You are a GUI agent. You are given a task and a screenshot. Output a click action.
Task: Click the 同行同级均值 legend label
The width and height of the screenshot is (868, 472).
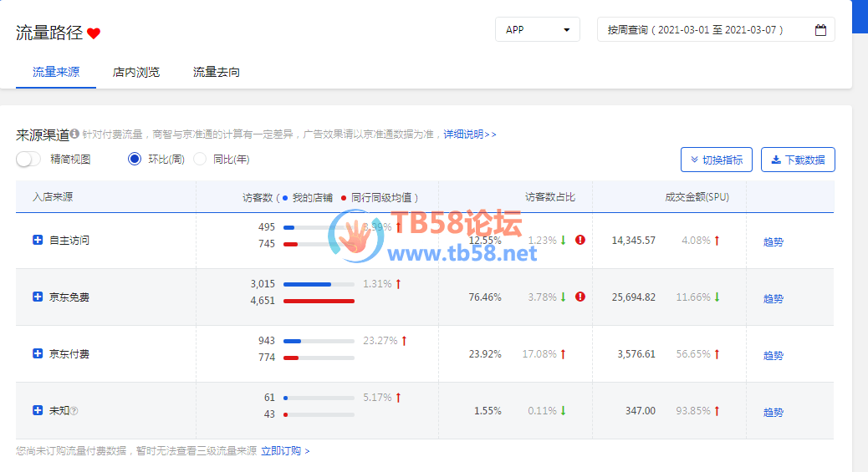pos(380,197)
